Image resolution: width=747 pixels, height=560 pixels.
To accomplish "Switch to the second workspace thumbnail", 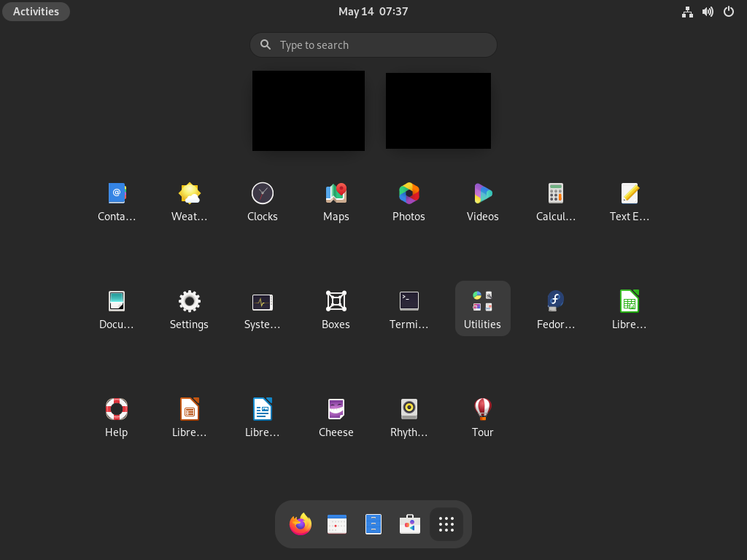I will 438,111.
